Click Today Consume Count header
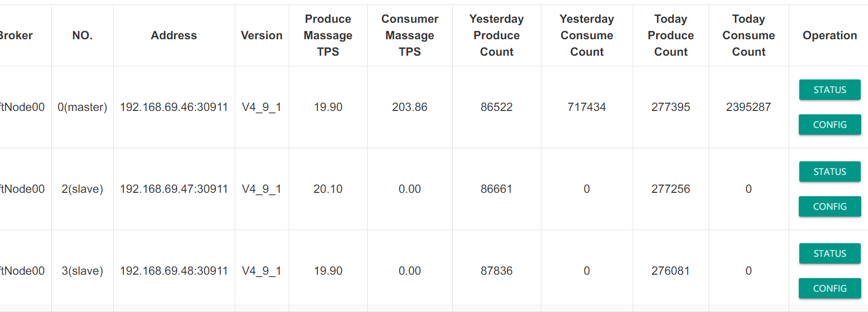This screenshot has width=868, height=312. click(748, 35)
